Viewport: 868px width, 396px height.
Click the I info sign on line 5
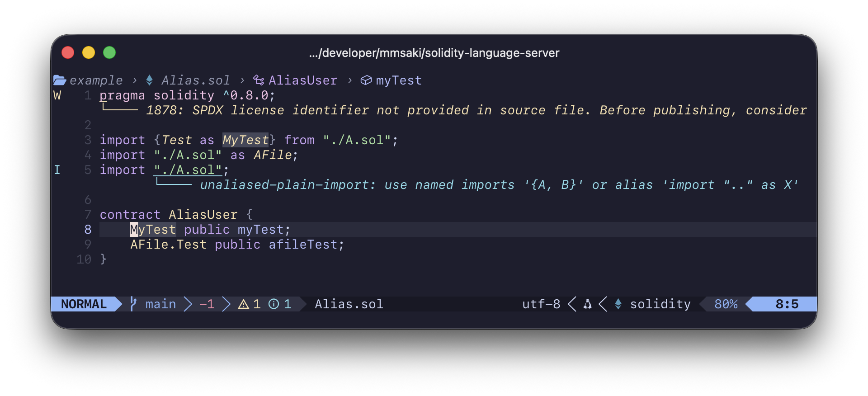point(57,170)
